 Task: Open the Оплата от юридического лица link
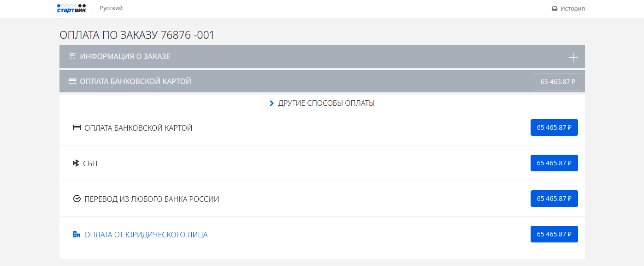[146, 235]
